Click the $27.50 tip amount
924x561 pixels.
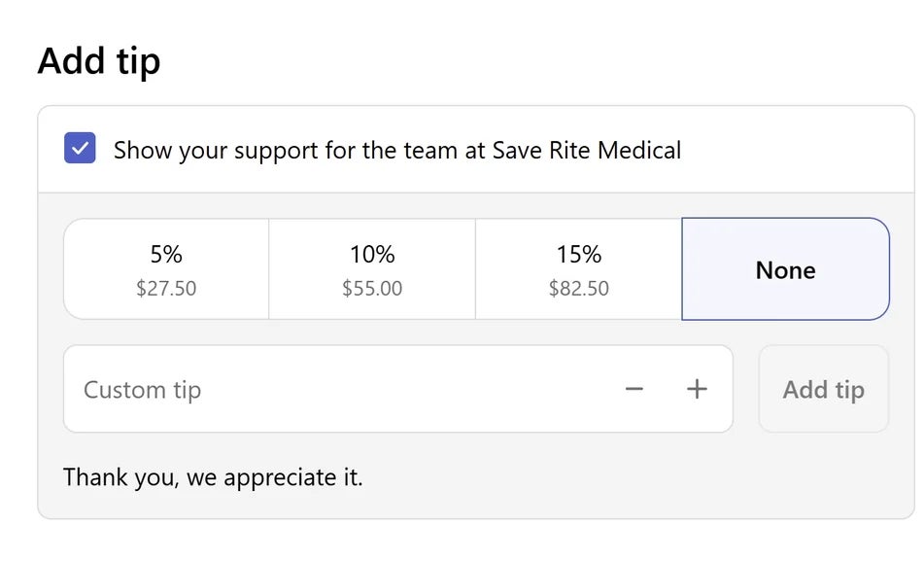click(x=166, y=289)
